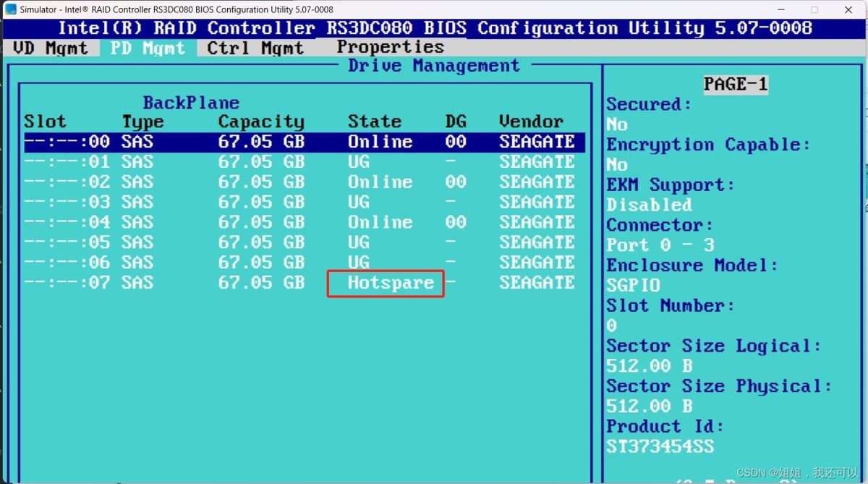
Task: Click the Encryption Capable label
Action: pos(708,145)
